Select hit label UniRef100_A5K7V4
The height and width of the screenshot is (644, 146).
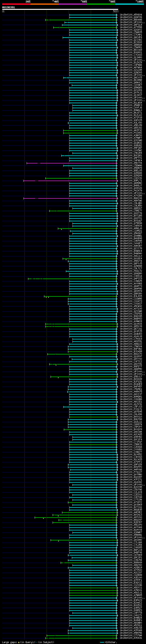click(131, 163)
